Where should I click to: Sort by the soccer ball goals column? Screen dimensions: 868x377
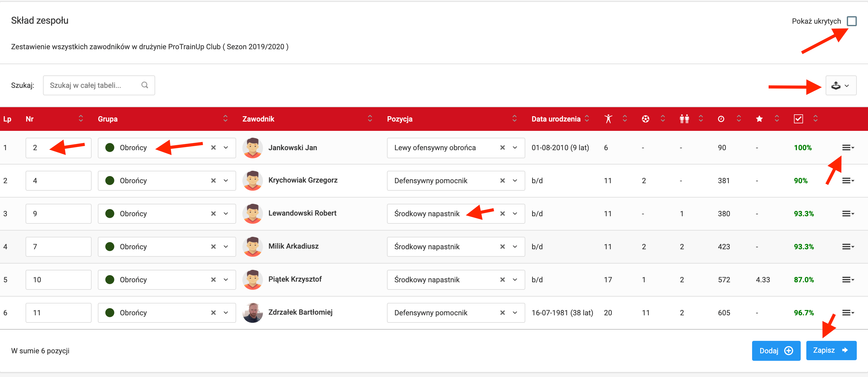pos(645,119)
